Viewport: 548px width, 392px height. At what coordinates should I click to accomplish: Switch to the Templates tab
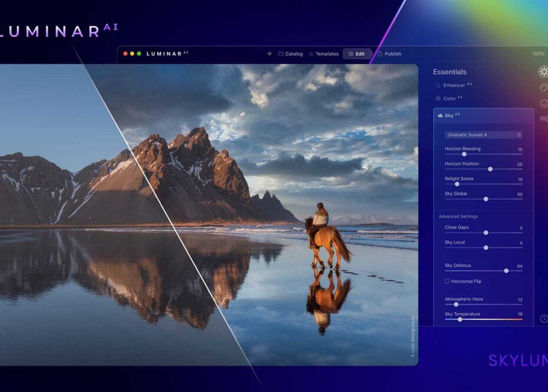pyautogui.click(x=323, y=54)
